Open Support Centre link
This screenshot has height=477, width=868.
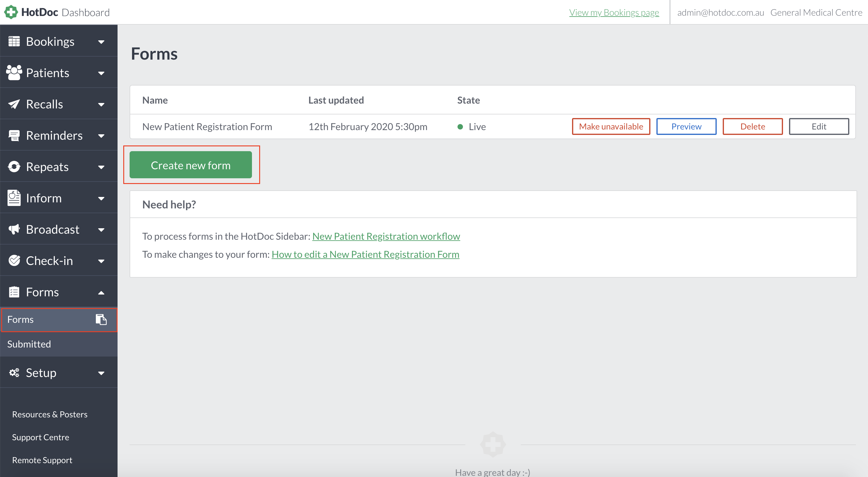(x=40, y=437)
